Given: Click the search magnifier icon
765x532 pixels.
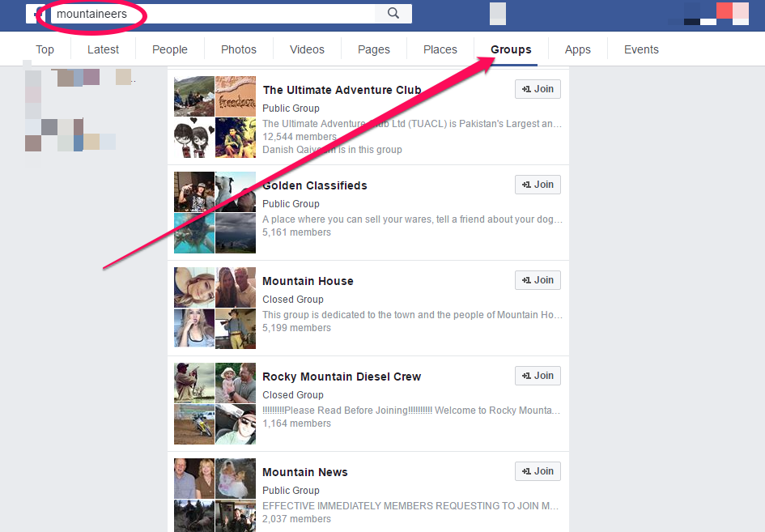Looking at the screenshot, I should 393,14.
